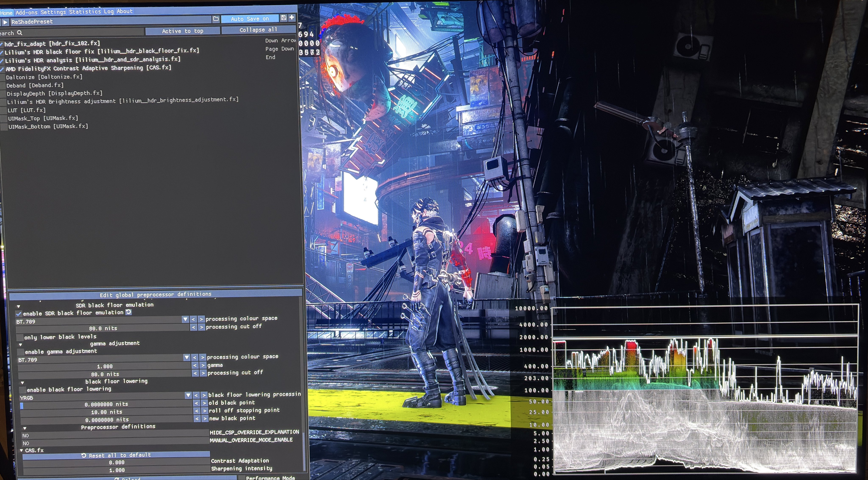This screenshot has width=868, height=480.
Task: Click left arrow for black floor lowering processing mode
Action: [x=196, y=395]
